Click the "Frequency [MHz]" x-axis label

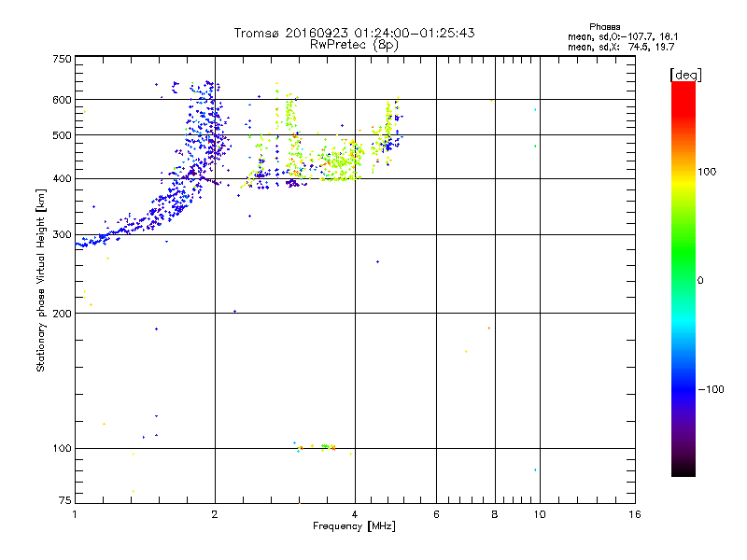pos(354,526)
